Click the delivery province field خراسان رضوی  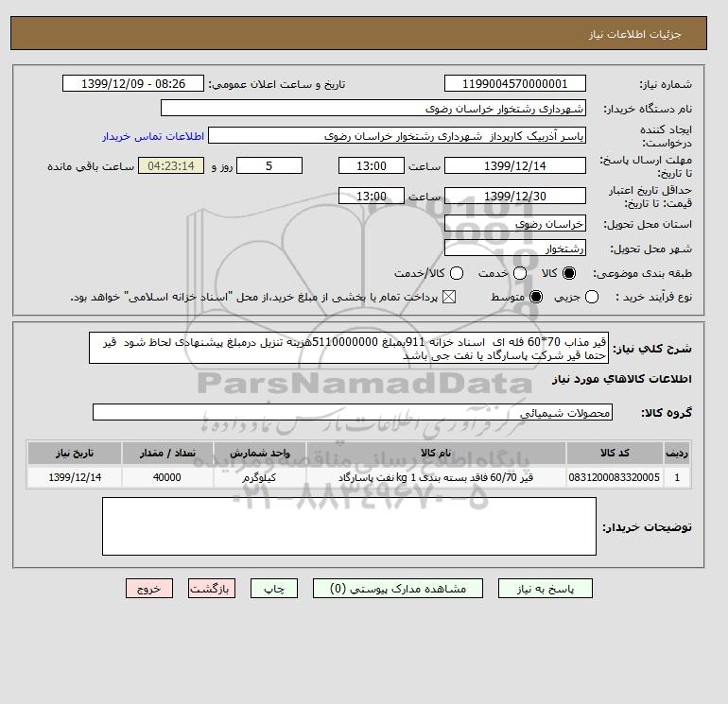click(x=515, y=224)
